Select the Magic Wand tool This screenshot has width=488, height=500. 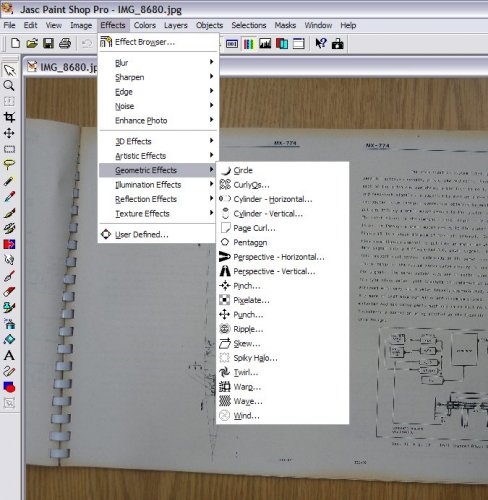(9, 181)
